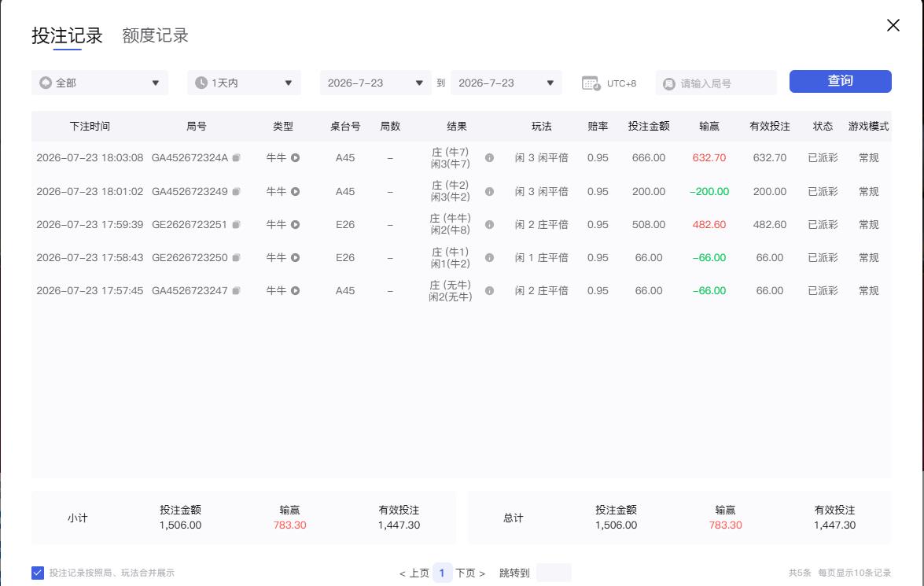Image resolution: width=924 pixels, height=586 pixels.
Task: Switch to 额度记录 tab
Action: pos(155,35)
